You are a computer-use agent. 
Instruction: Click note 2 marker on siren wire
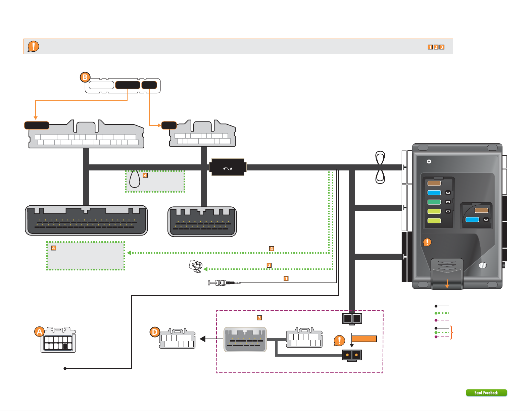[269, 265]
